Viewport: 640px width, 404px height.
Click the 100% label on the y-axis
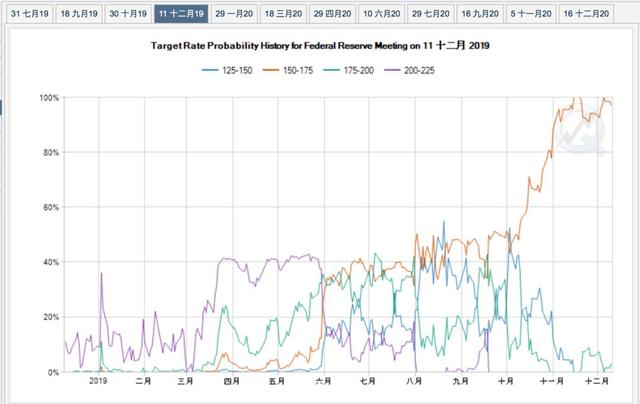click(49, 97)
